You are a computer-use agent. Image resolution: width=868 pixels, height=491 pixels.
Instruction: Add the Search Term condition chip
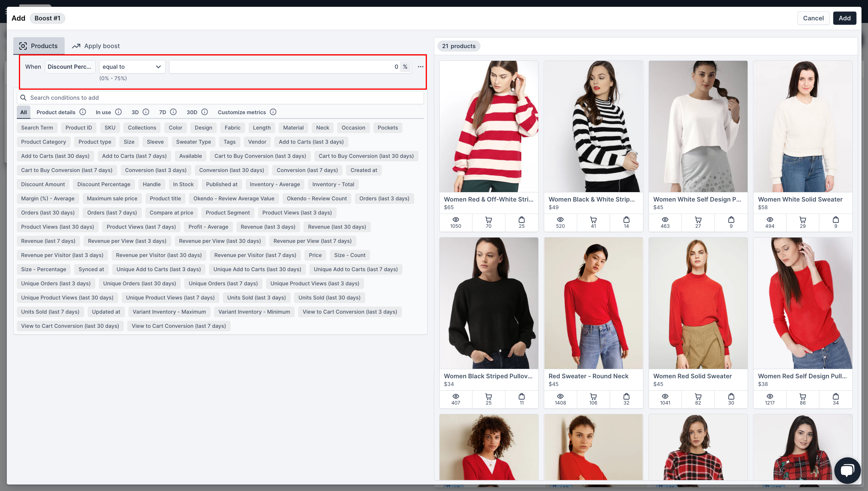pyautogui.click(x=37, y=127)
